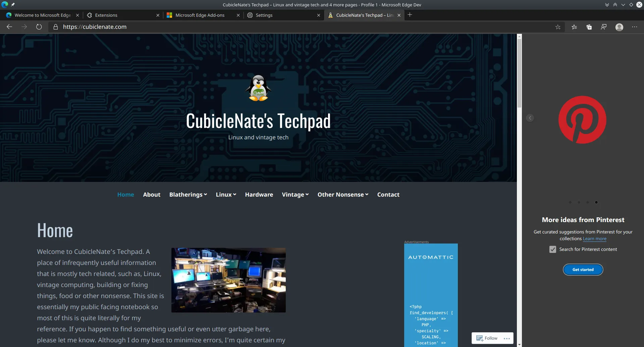Open the Favorites list
The image size is (644, 347).
coord(574,27)
